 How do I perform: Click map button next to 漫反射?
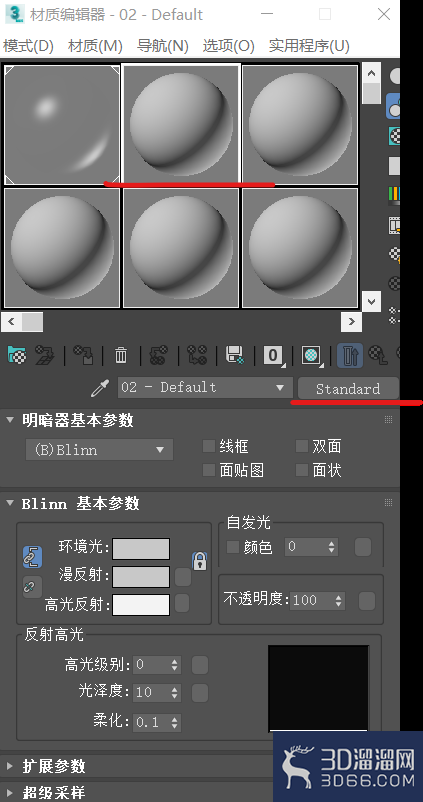pyautogui.click(x=183, y=577)
